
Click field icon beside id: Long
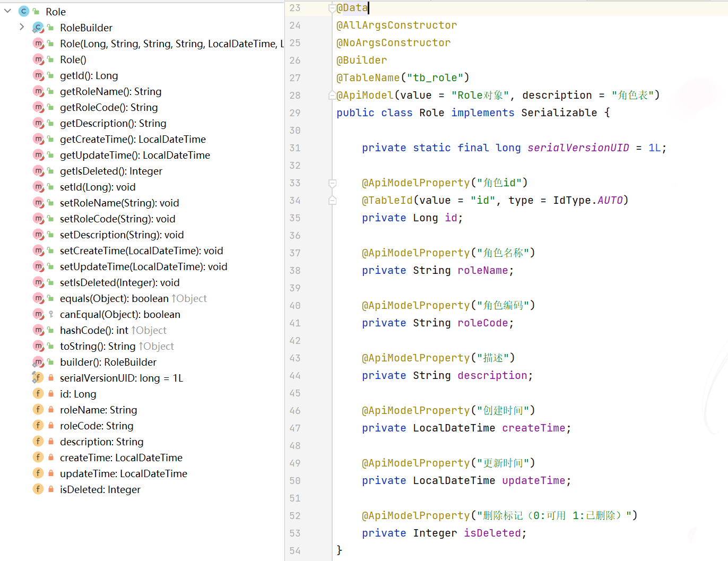[x=38, y=393]
